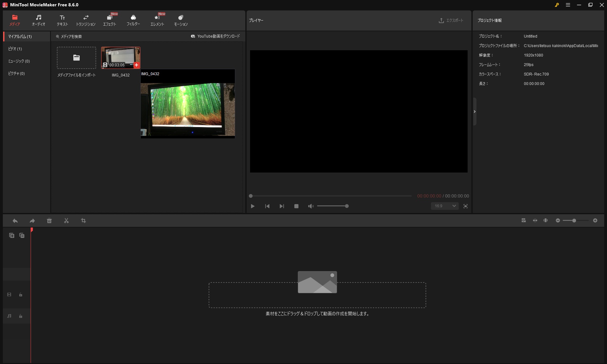Image resolution: width=607 pixels, height=364 pixels.
Task: Switch to the Transition tab
Action: click(x=86, y=20)
